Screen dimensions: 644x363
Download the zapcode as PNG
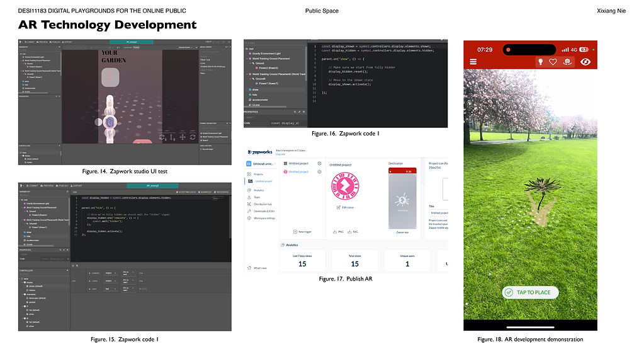pyautogui.click(x=338, y=232)
